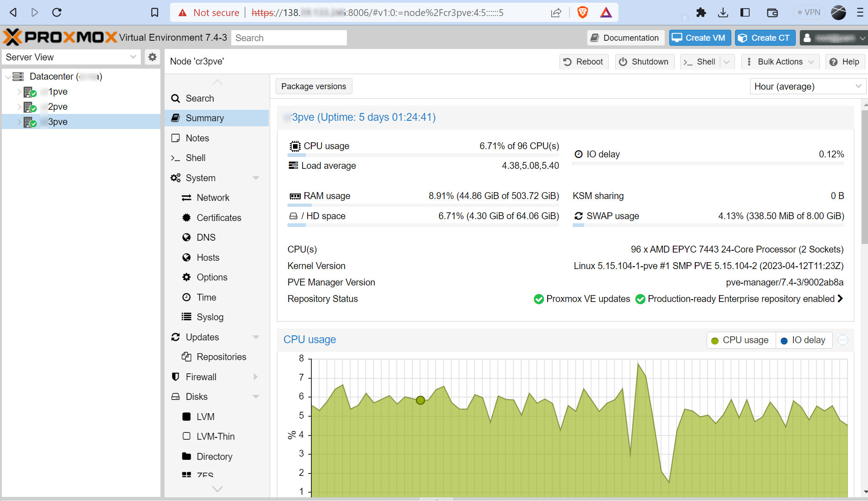Click the browser back arrow
868x501 pixels.
coord(13,12)
